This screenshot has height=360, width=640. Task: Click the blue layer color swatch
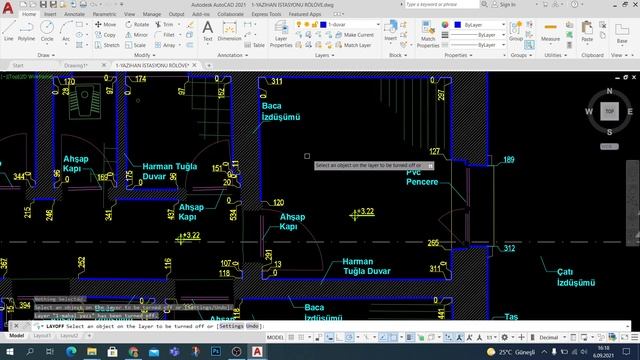[323, 25]
